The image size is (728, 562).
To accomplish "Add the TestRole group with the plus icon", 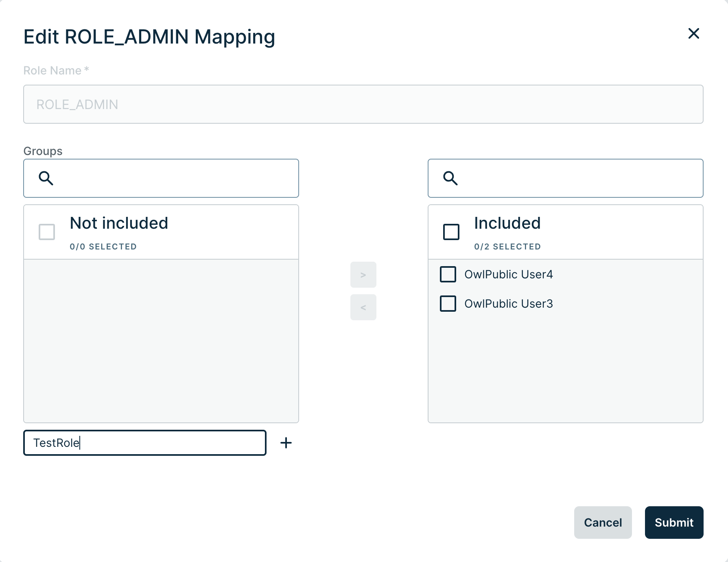I will coord(286,443).
